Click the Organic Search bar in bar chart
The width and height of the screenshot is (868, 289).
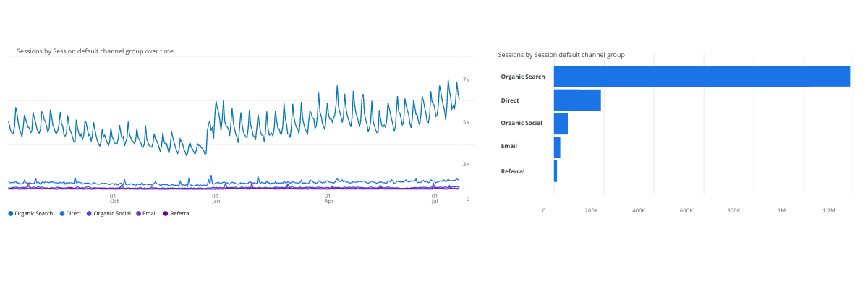[702, 77]
